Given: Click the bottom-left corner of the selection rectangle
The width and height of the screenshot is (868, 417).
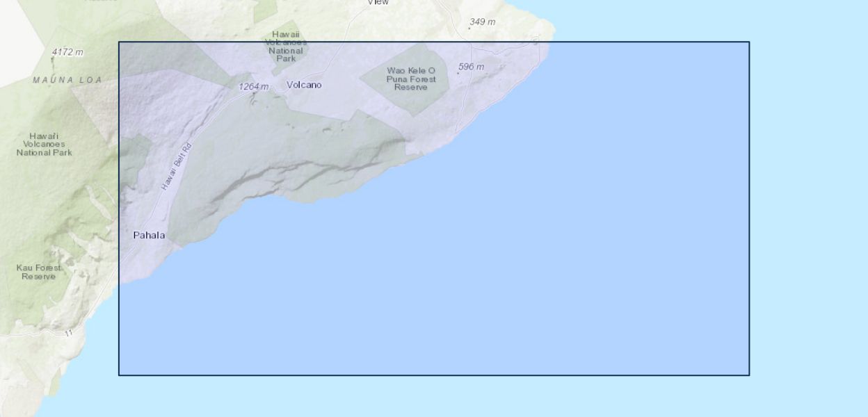Looking at the screenshot, I should (x=119, y=375).
